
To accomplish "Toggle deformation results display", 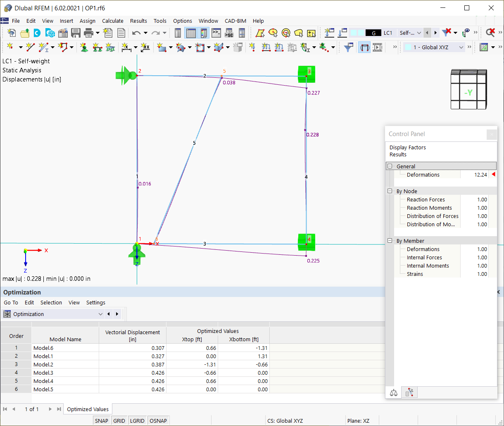I will (x=364, y=48).
